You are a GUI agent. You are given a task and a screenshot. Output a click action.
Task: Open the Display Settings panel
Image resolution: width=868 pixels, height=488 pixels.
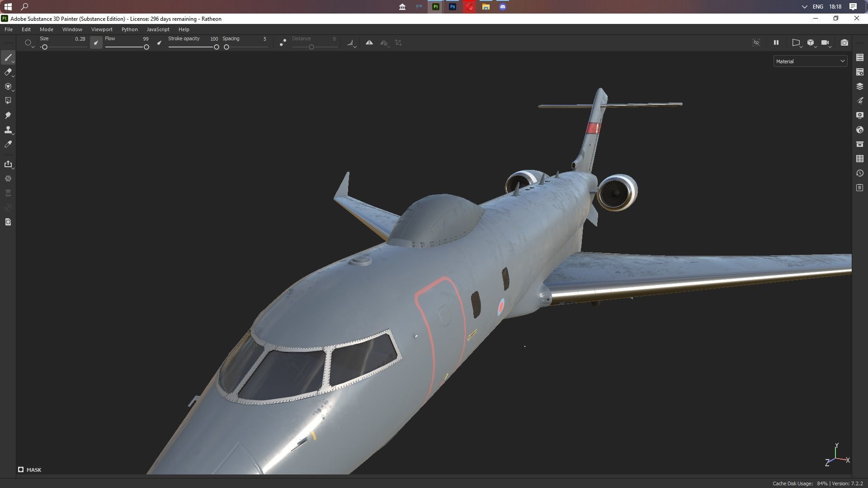tap(860, 115)
